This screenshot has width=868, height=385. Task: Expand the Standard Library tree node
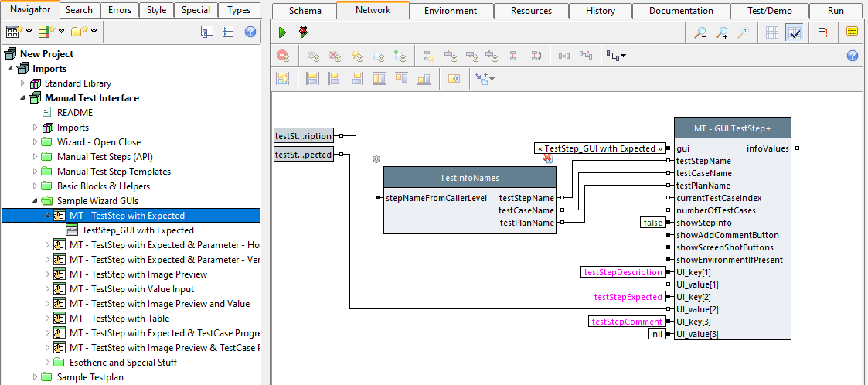(x=23, y=83)
